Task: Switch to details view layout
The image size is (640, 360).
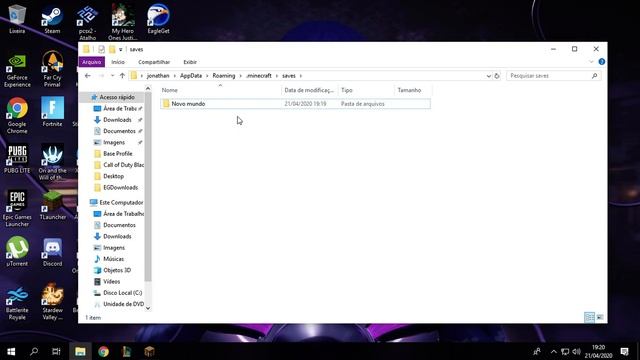Action: pos(589,317)
